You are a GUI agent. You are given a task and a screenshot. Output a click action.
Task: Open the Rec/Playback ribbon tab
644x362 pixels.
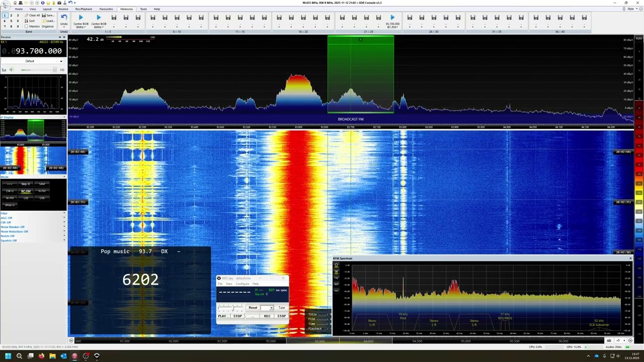pyautogui.click(x=84, y=9)
